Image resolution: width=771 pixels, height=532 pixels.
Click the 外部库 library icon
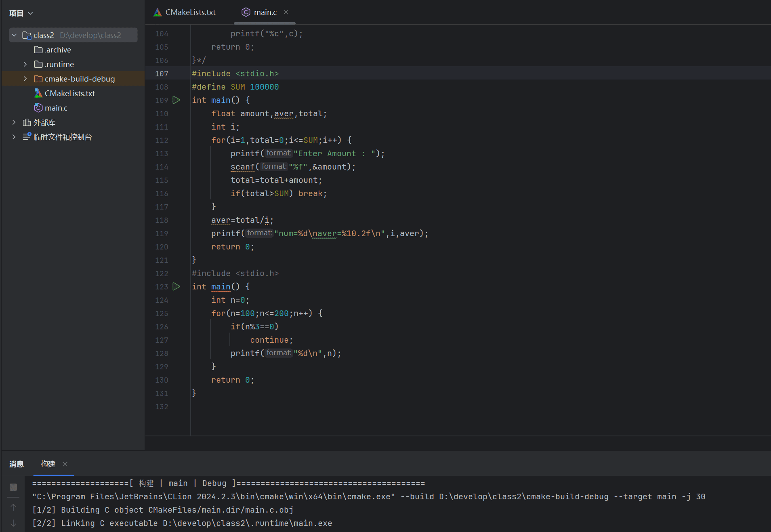[x=27, y=122]
